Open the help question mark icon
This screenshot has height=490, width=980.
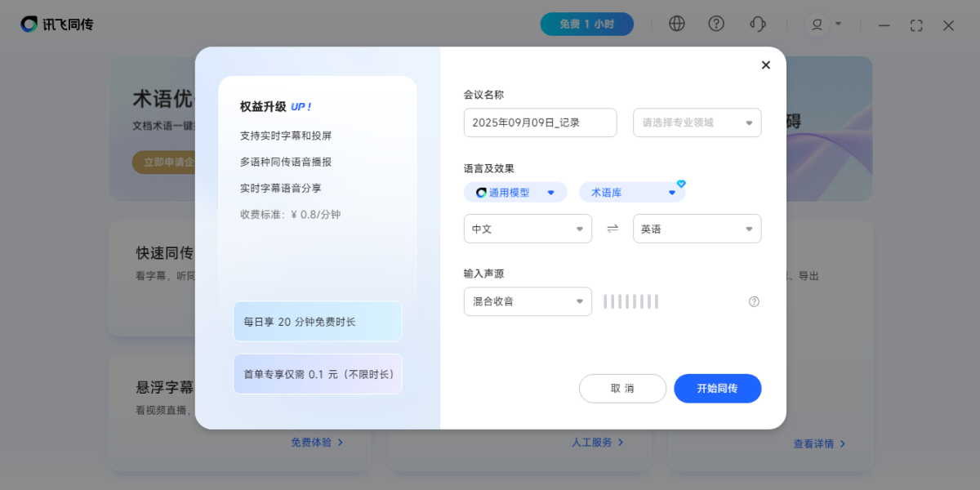[716, 24]
